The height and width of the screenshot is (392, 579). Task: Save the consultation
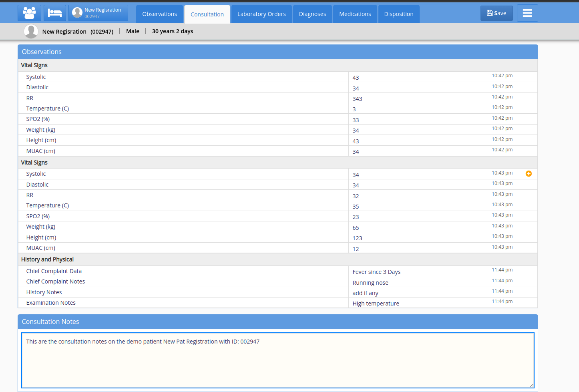coord(497,13)
